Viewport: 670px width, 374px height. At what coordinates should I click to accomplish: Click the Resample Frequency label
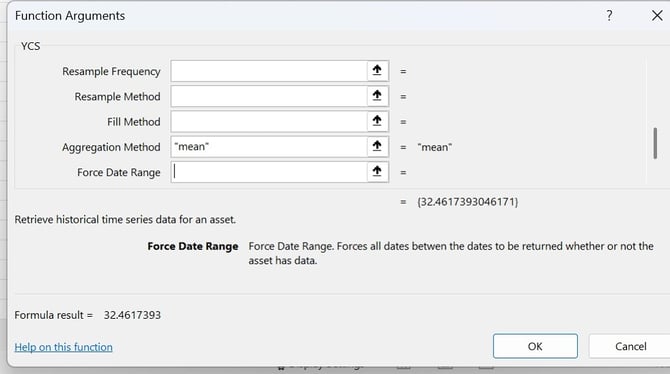click(x=111, y=71)
